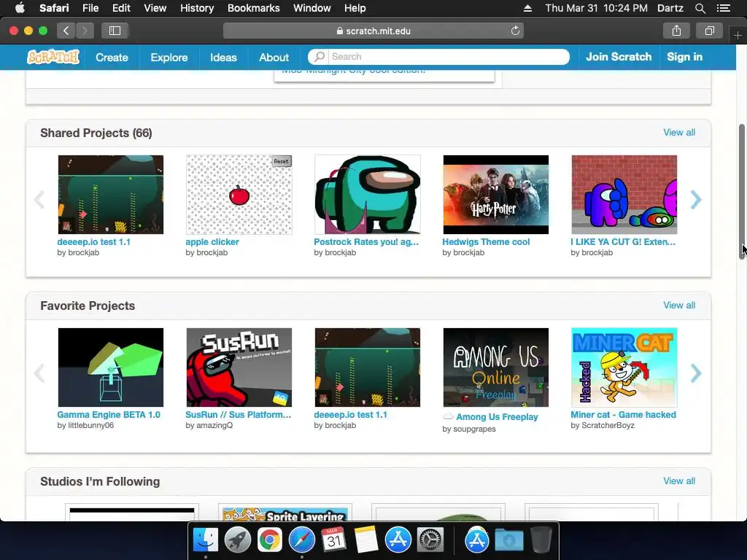Click Safari's forward arrow button
This screenshot has height=560, width=747.
[x=85, y=31]
